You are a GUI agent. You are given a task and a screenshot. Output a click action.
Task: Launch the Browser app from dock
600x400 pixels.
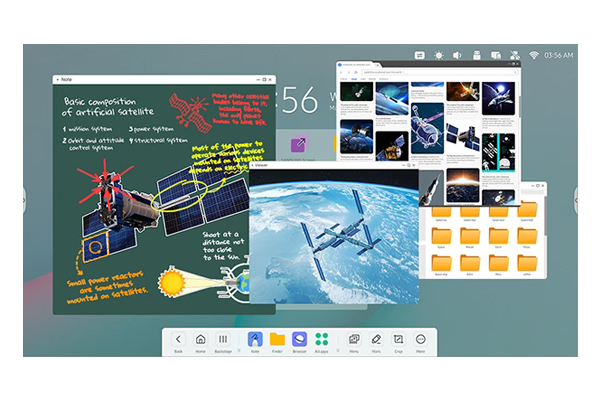point(299,342)
